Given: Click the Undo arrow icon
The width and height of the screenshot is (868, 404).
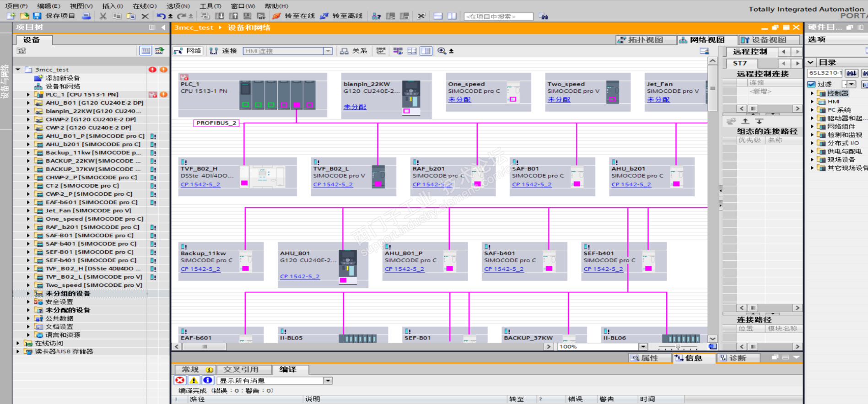Looking at the screenshot, I should pyautogui.click(x=161, y=16).
